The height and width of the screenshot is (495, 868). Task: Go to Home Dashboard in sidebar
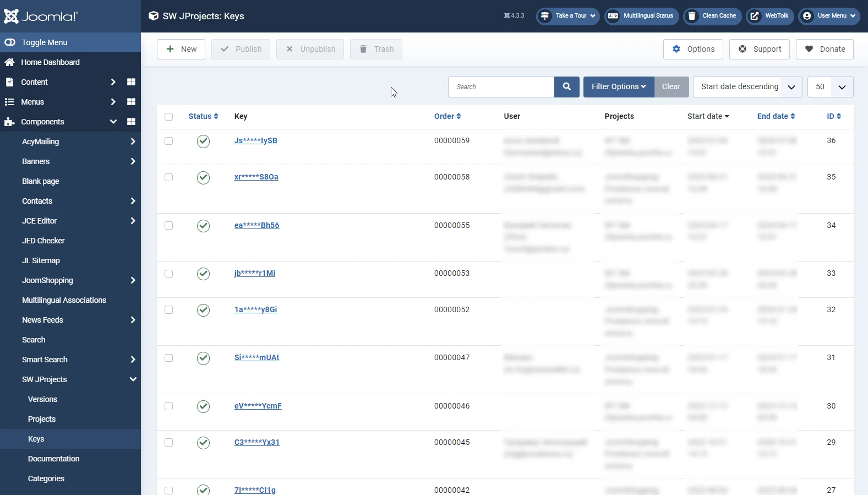[50, 62]
